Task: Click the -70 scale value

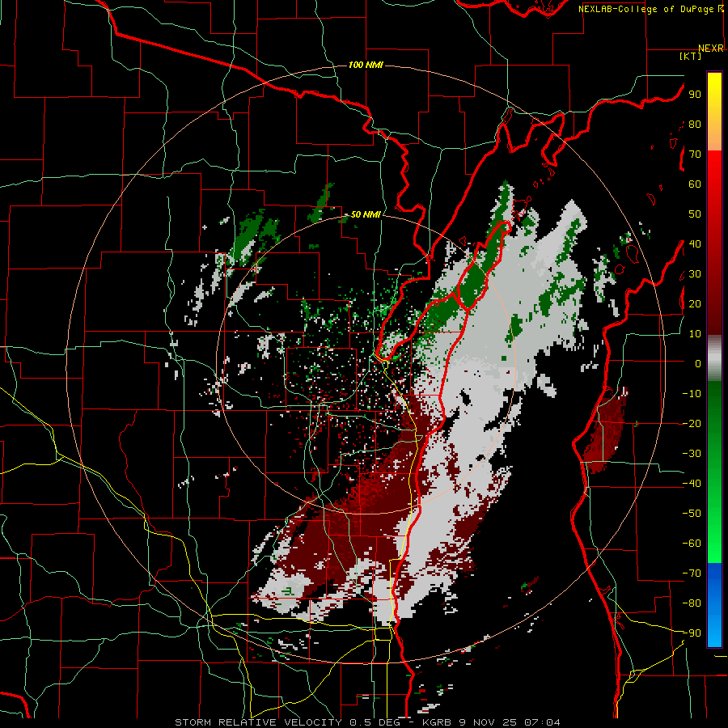Action: point(692,574)
